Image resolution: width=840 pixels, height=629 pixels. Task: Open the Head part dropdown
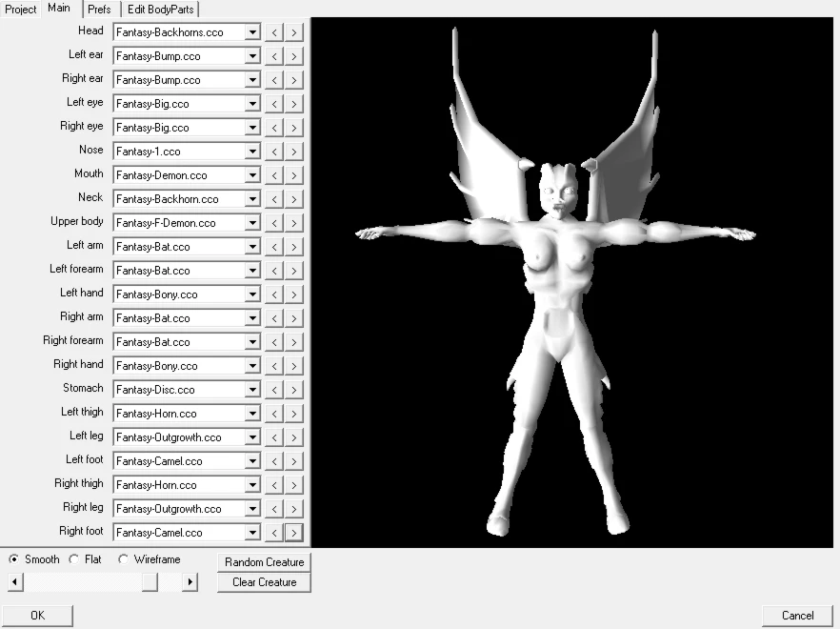click(x=252, y=32)
